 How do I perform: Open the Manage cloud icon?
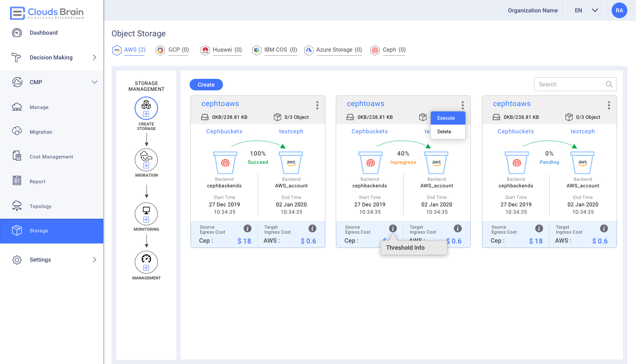pos(17,107)
